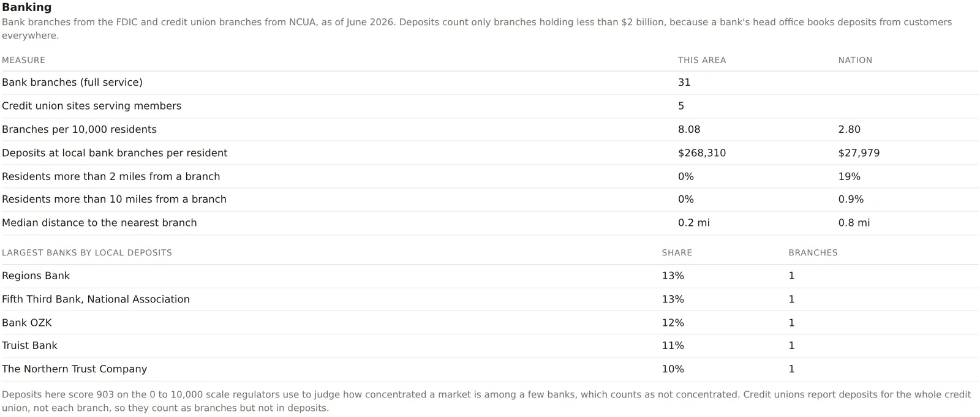The height and width of the screenshot is (417, 980).
Task: Click the SHARE column header
Action: click(x=677, y=253)
